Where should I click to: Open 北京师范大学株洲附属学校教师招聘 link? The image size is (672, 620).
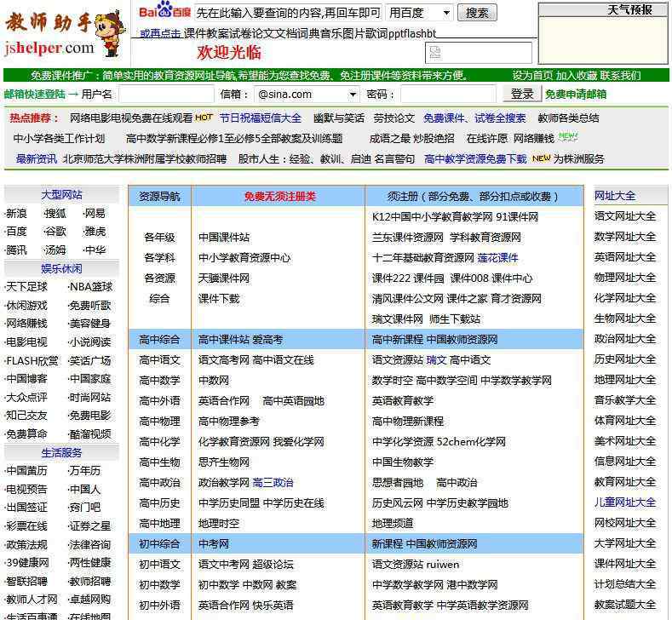click(x=145, y=159)
